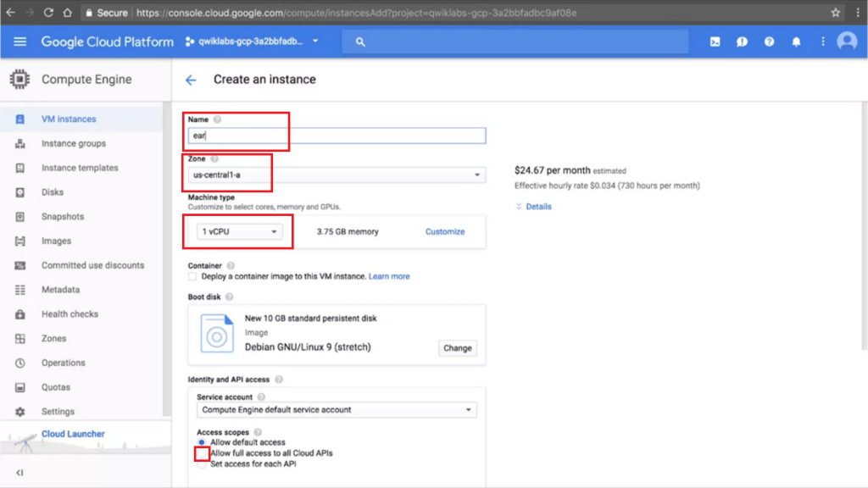The image size is (868, 488).
Task: Collapse the sidebar with the bottom chevron
Action: click(x=20, y=473)
